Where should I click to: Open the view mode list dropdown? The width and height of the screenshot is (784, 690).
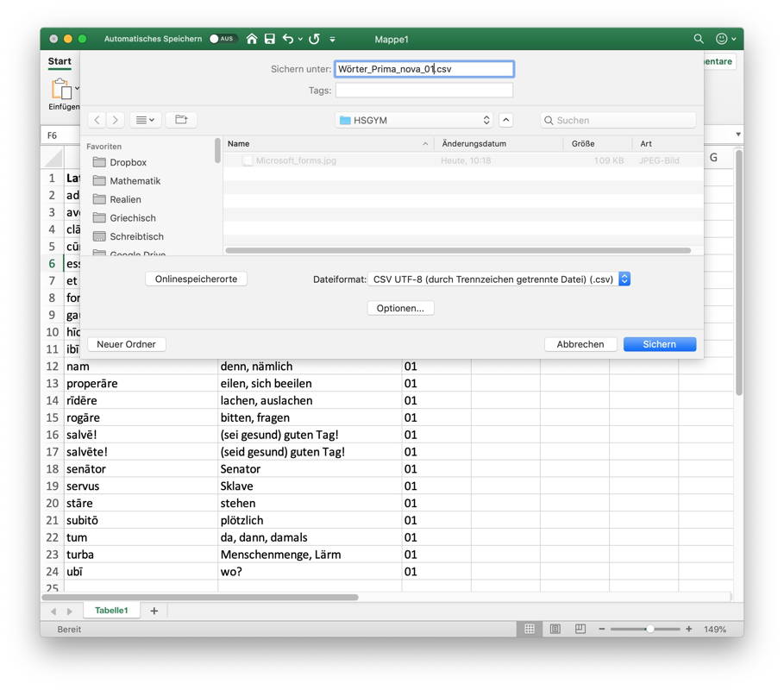coord(145,120)
